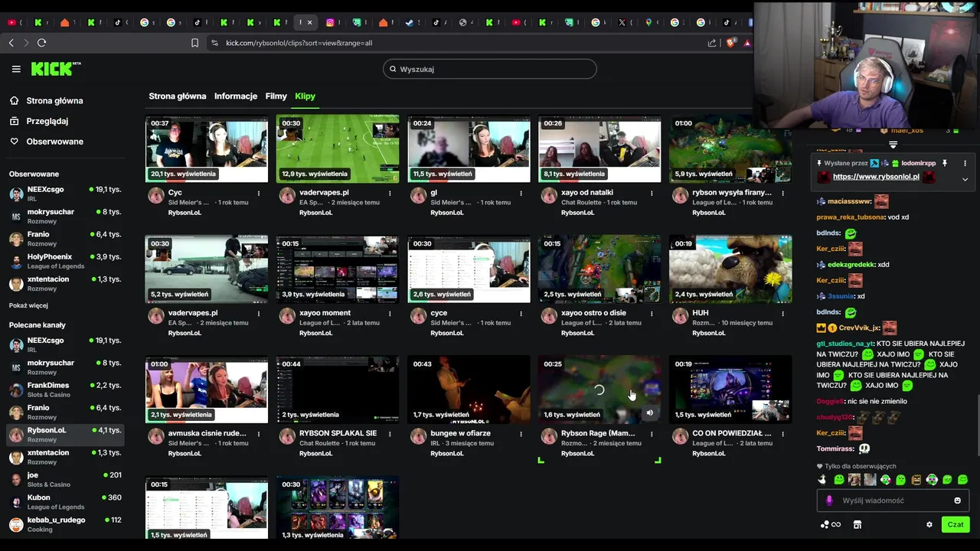The width and height of the screenshot is (980, 551).
Task: Click the channel avatar beside bungee w ofiarze
Action: [418, 436]
